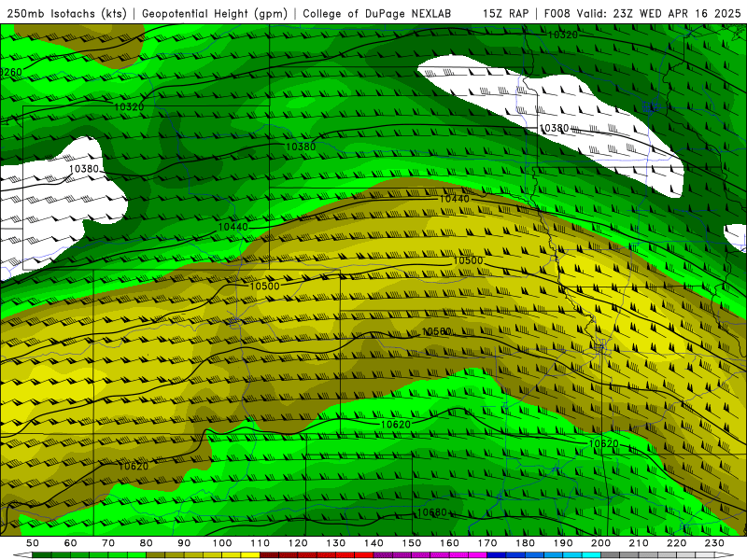
Task: Click the dark blue swatch just after 170
Action: [497, 555]
